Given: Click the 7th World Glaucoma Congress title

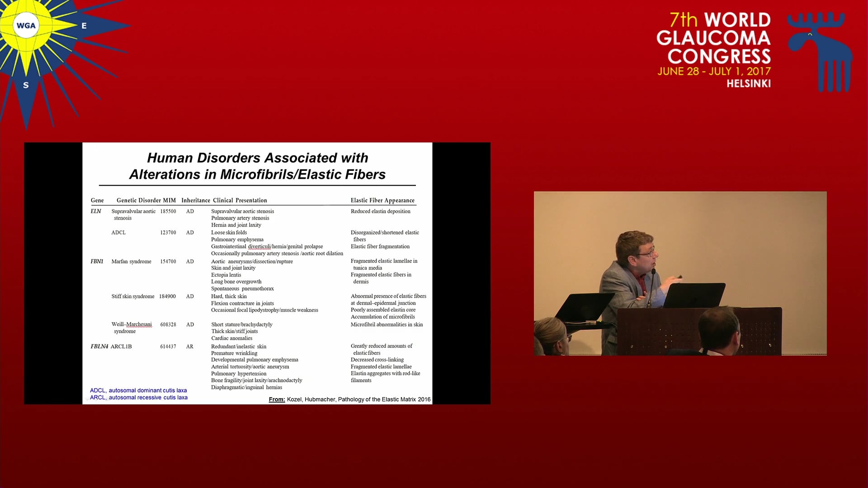Looking at the screenshot, I should click(x=713, y=38).
